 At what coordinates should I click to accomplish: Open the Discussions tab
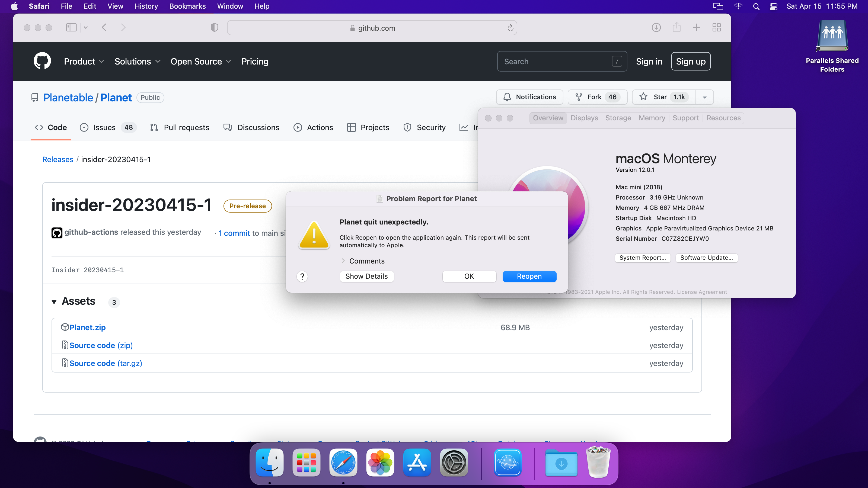pyautogui.click(x=251, y=127)
